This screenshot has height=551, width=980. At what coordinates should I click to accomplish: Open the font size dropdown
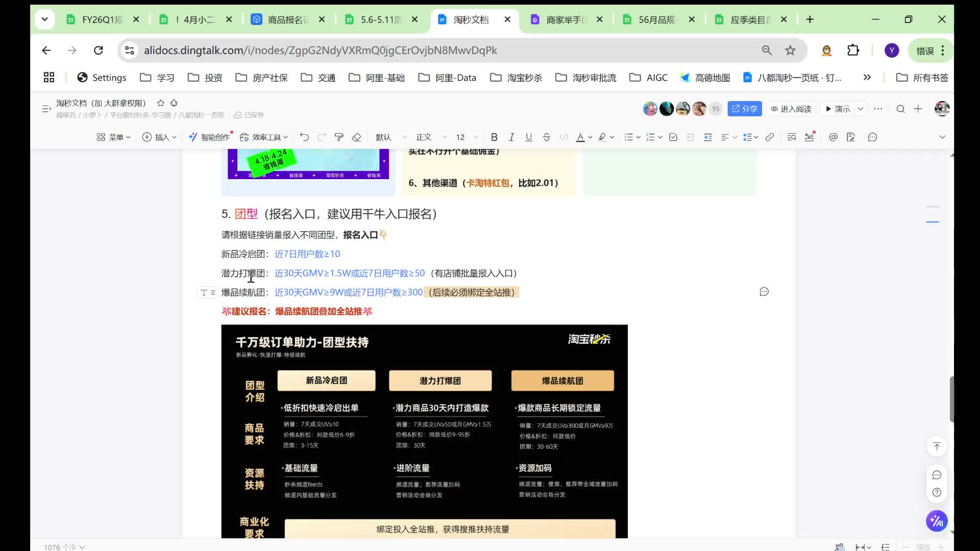pyautogui.click(x=475, y=137)
